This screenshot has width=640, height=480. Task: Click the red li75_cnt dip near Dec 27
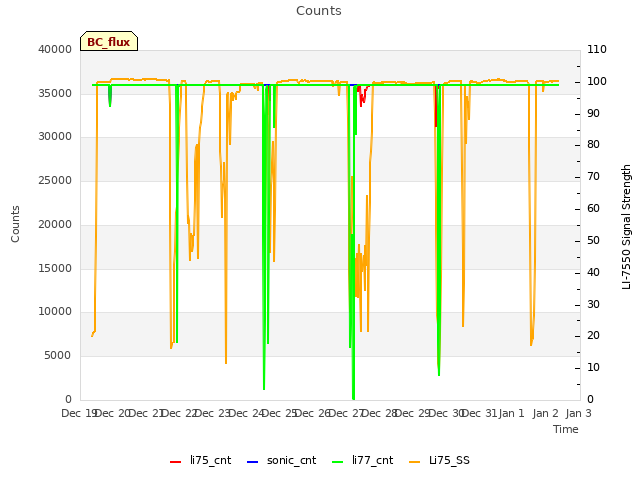coord(362,96)
